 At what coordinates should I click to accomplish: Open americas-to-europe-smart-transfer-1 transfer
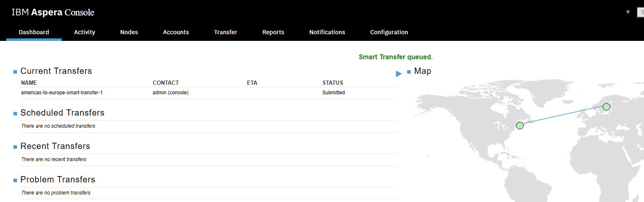(x=62, y=93)
